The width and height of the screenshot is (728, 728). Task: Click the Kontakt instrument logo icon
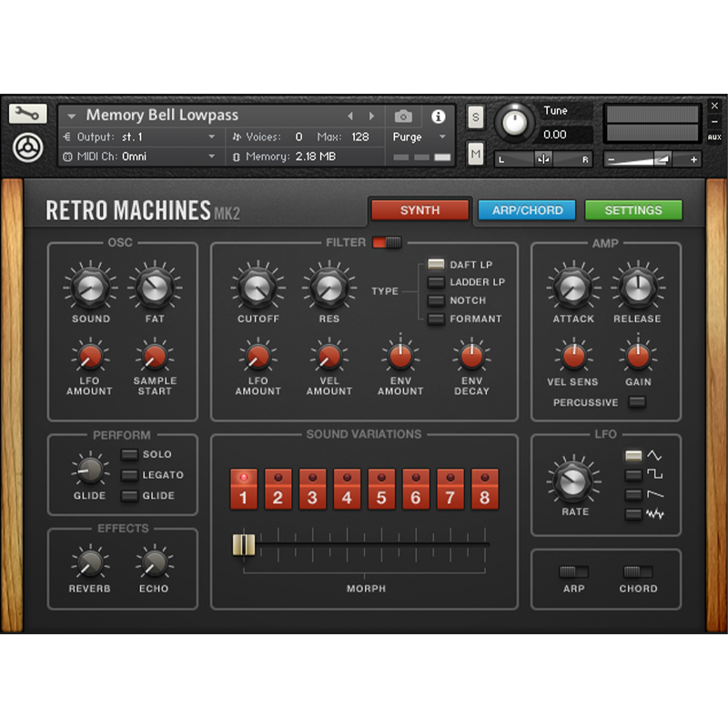point(28,148)
